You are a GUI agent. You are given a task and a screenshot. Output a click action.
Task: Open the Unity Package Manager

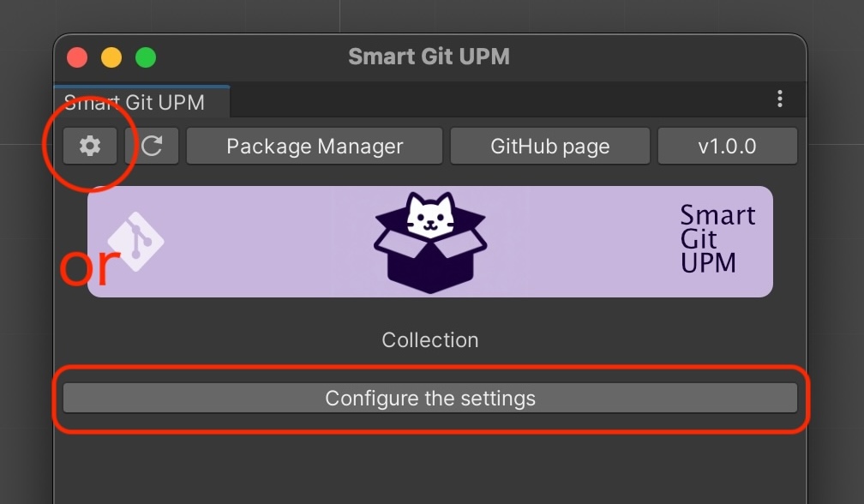(314, 145)
